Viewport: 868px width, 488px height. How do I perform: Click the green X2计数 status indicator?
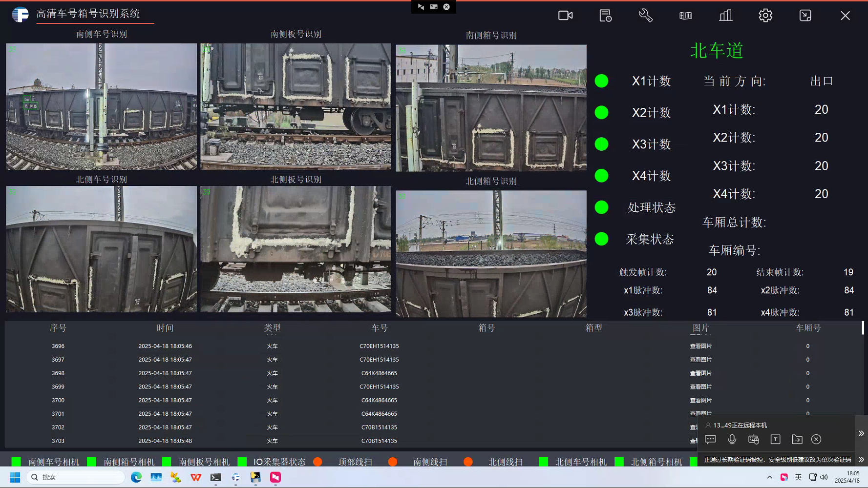(x=601, y=112)
